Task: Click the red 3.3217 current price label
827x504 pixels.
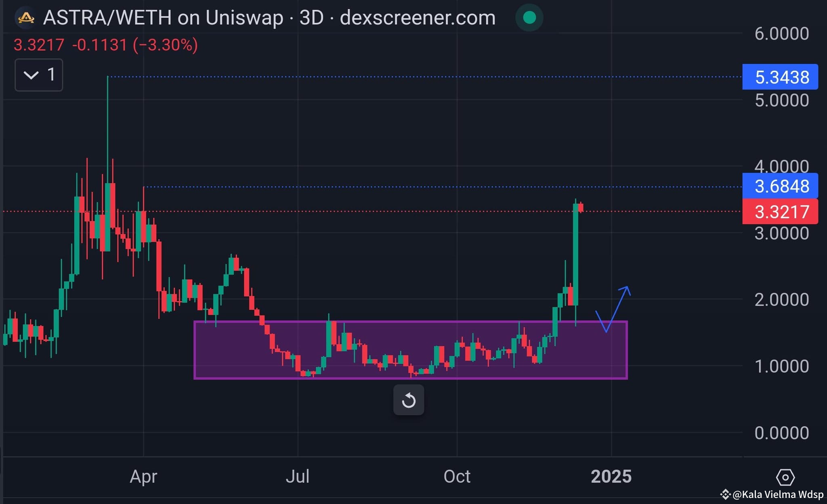Action: click(x=780, y=211)
